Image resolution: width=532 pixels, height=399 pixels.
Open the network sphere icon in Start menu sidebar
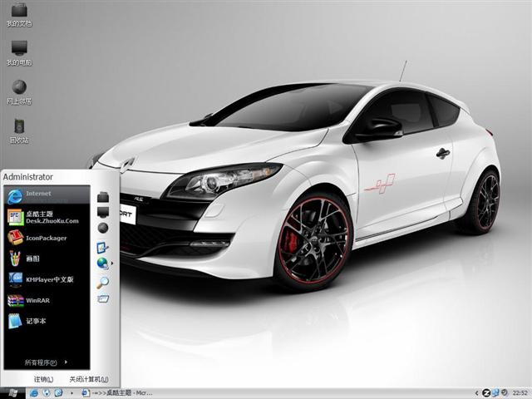click(103, 228)
